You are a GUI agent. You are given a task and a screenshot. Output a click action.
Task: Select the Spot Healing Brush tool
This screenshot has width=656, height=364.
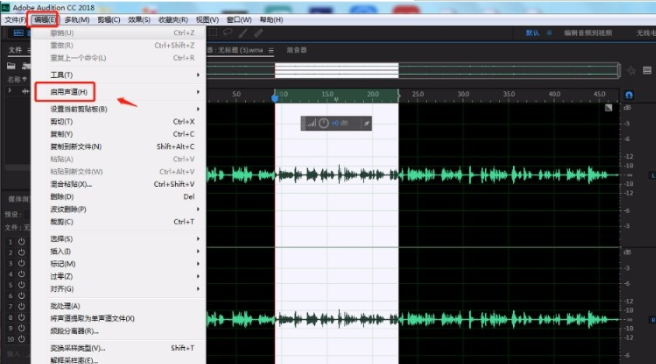pos(258,33)
